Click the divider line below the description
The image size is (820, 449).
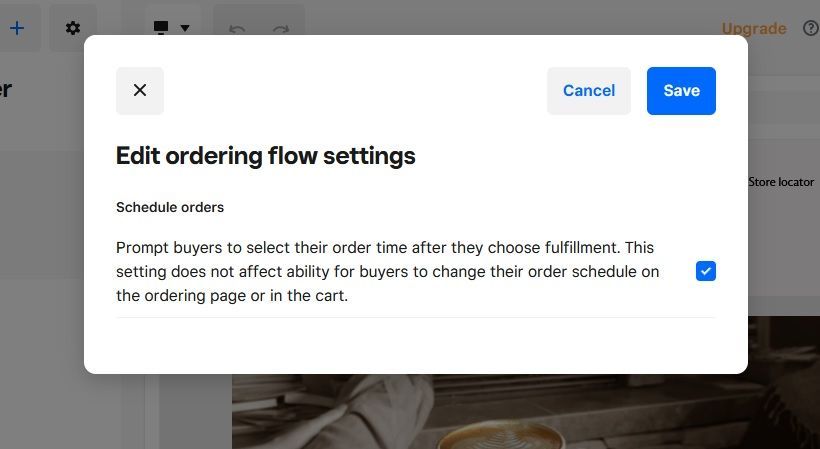(415, 318)
